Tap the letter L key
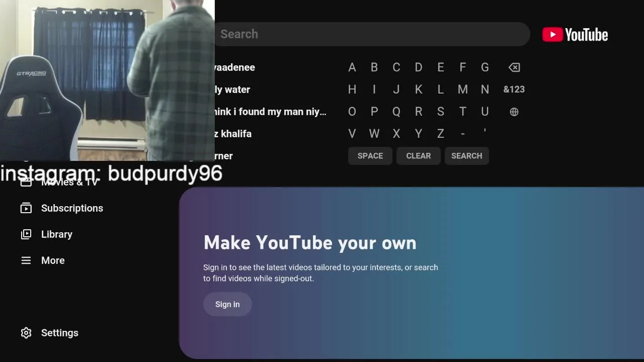 441,89
